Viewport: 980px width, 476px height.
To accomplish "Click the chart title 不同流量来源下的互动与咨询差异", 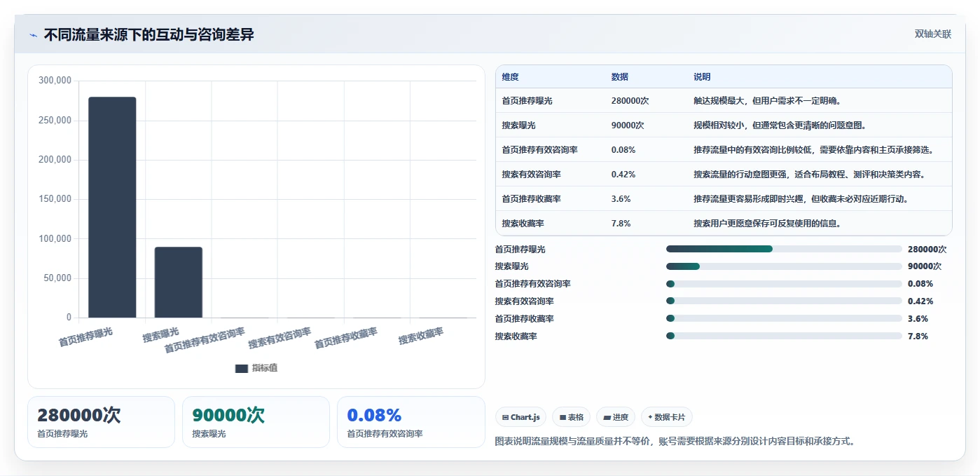I will coord(149,35).
